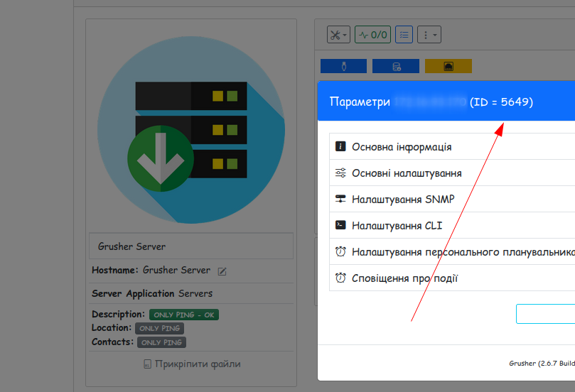Open Налаштування персонального планувальника section
Image resolution: width=575 pixels, height=392 pixels.
pyautogui.click(x=452, y=252)
